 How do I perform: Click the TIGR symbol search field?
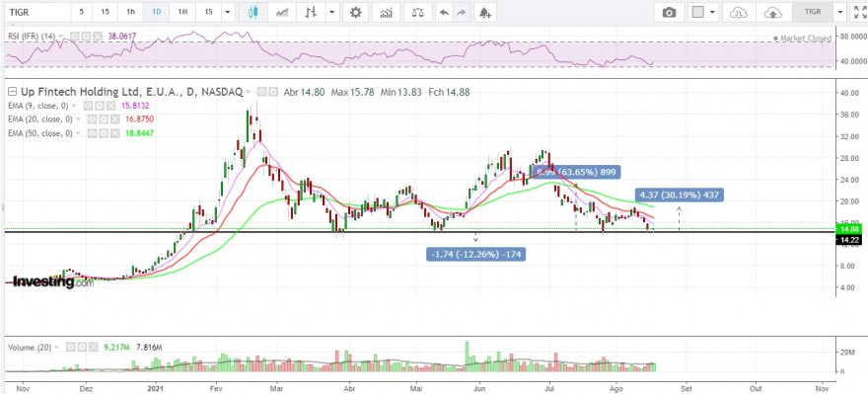36,12
